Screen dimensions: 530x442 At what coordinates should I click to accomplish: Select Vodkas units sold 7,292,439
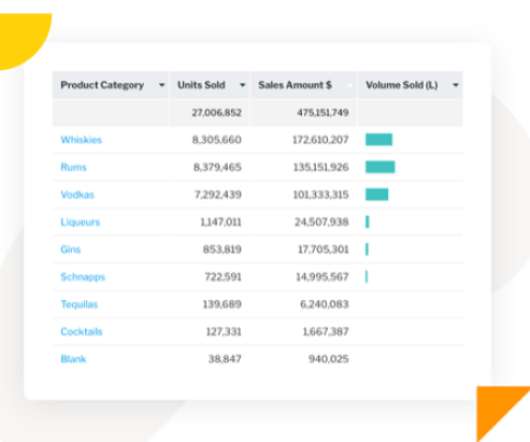point(218,195)
